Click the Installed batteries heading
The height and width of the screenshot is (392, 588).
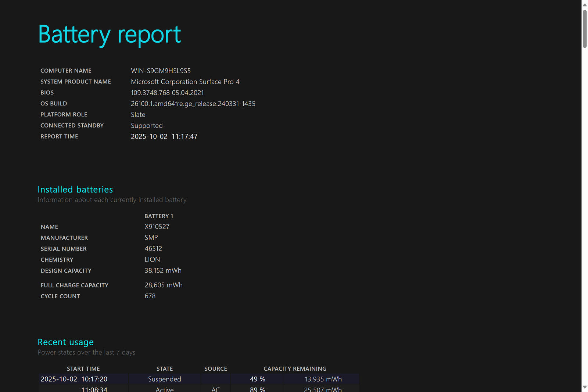(x=75, y=190)
